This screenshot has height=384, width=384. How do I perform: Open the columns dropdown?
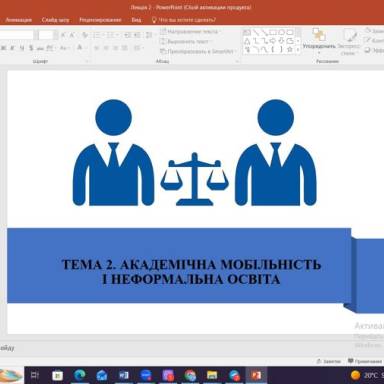pos(138,48)
